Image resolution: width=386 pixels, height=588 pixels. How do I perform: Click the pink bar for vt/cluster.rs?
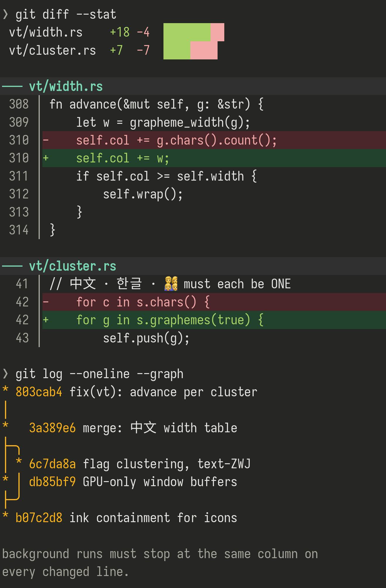[x=204, y=50]
